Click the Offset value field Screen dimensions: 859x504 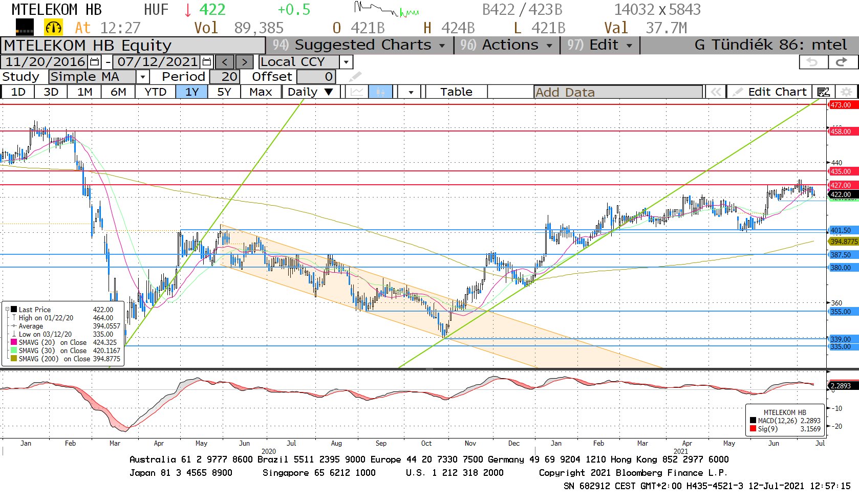[316, 77]
